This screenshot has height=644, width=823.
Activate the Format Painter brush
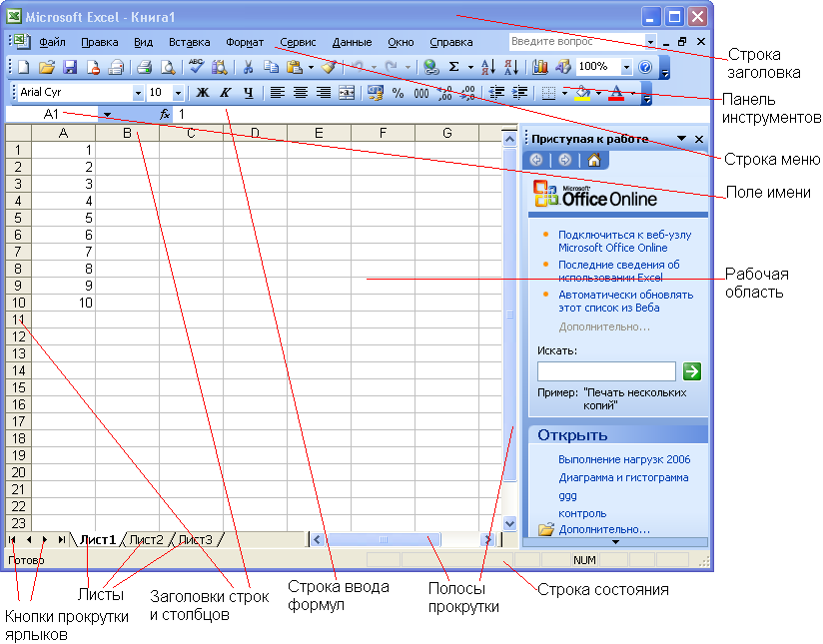click(329, 67)
